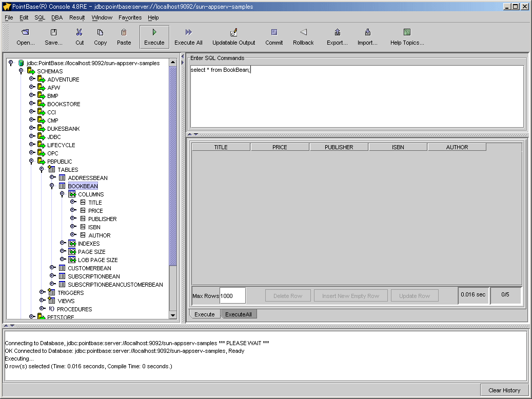Click the Clear History button

(504, 390)
